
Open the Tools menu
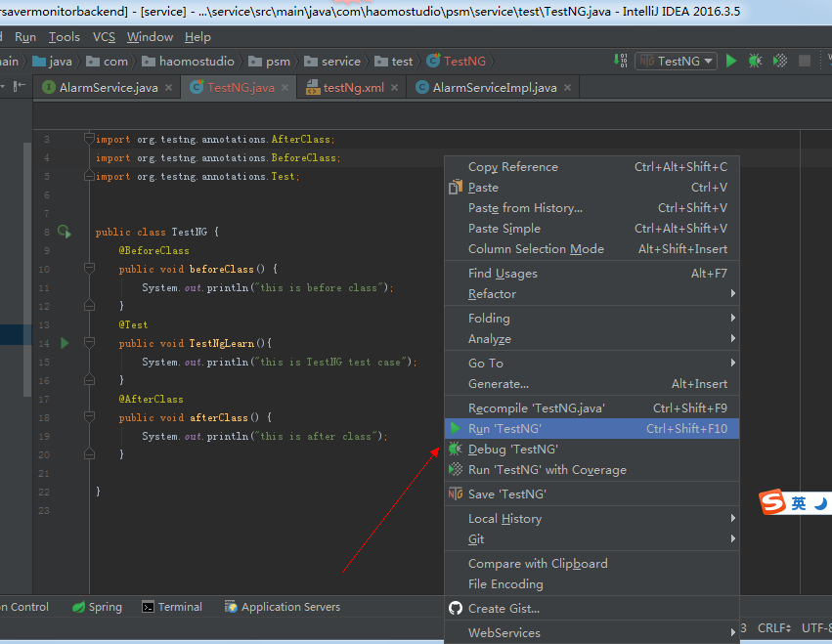tap(65, 37)
